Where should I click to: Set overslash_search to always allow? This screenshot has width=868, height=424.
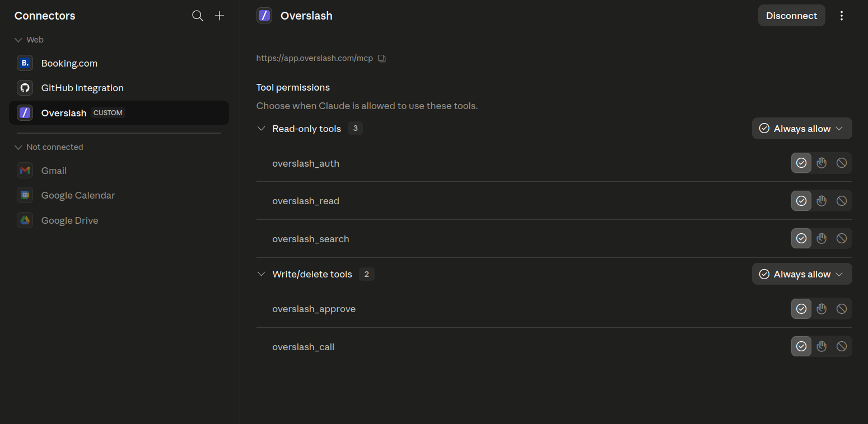(x=801, y=238)
